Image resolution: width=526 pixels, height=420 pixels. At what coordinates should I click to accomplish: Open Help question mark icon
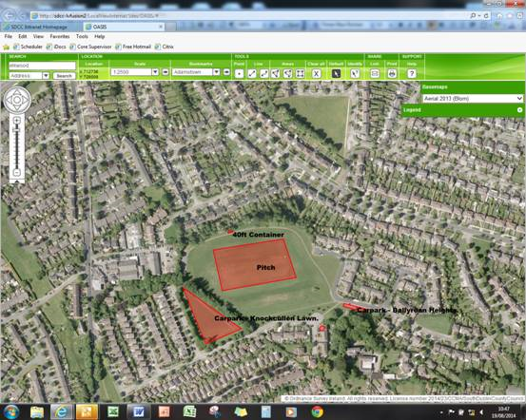(x=412, y=74)
